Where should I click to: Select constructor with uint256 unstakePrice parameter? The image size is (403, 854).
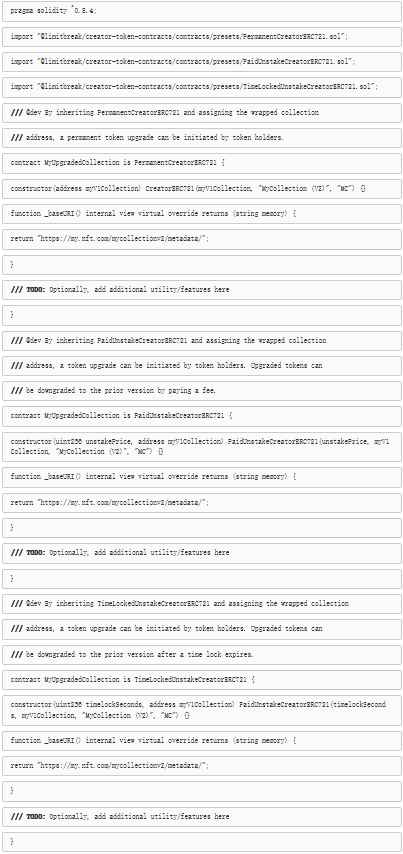[202, 446]
